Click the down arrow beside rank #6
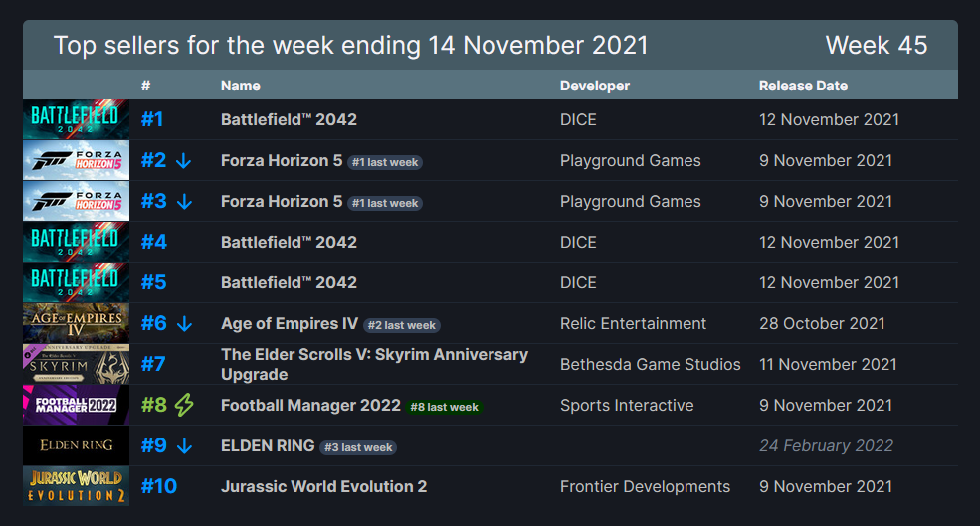 pyautogui.click(x=184, y=324)
